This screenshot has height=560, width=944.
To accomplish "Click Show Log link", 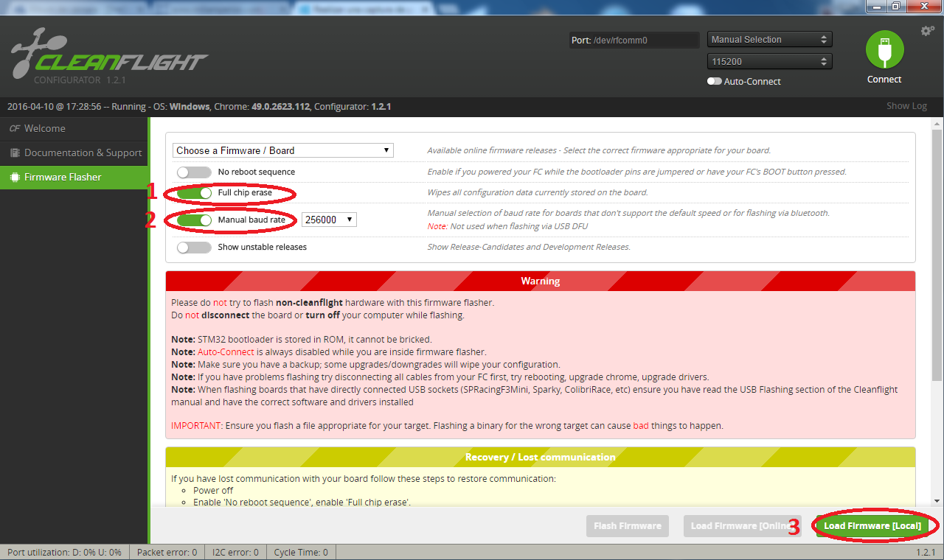I will click(906, 106).
